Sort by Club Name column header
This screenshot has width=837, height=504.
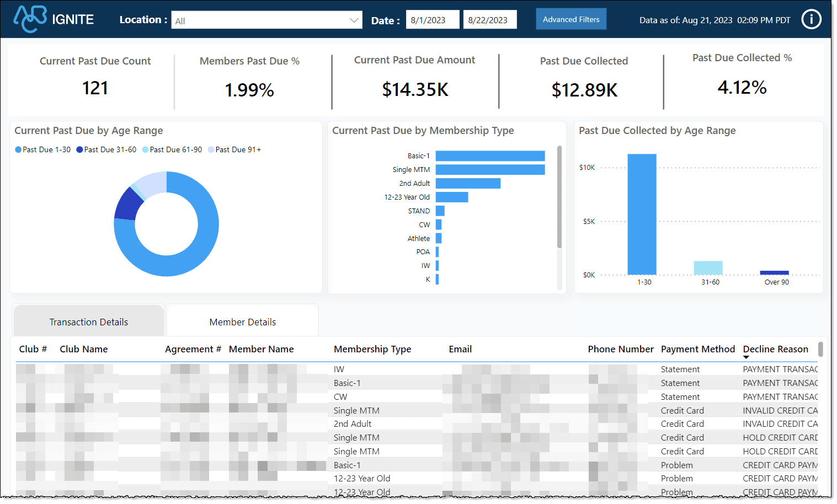click(84, 349)
